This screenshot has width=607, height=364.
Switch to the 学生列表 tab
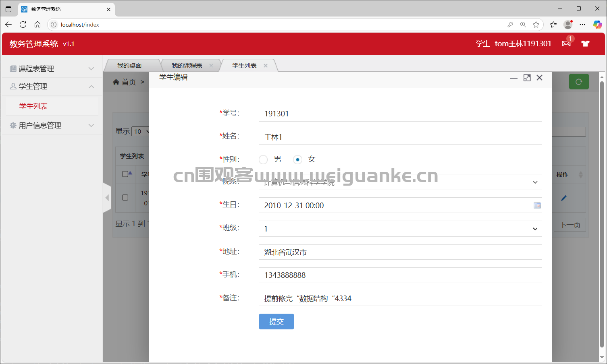pos(244,66)
